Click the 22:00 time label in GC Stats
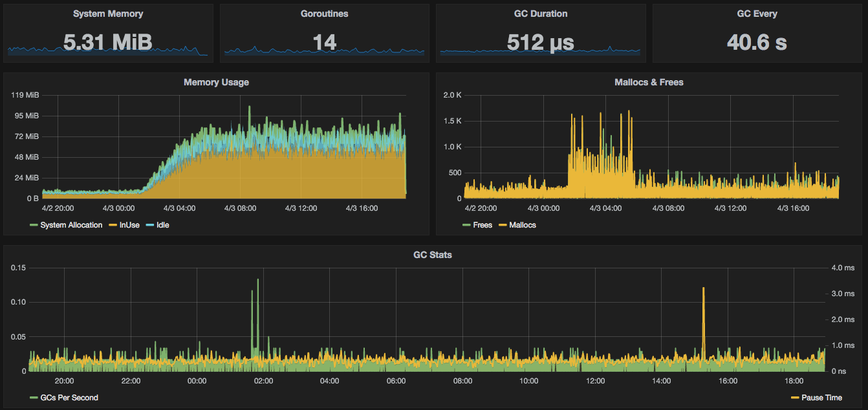This screenshot has height=410, width=868. (x=131, y=381)
